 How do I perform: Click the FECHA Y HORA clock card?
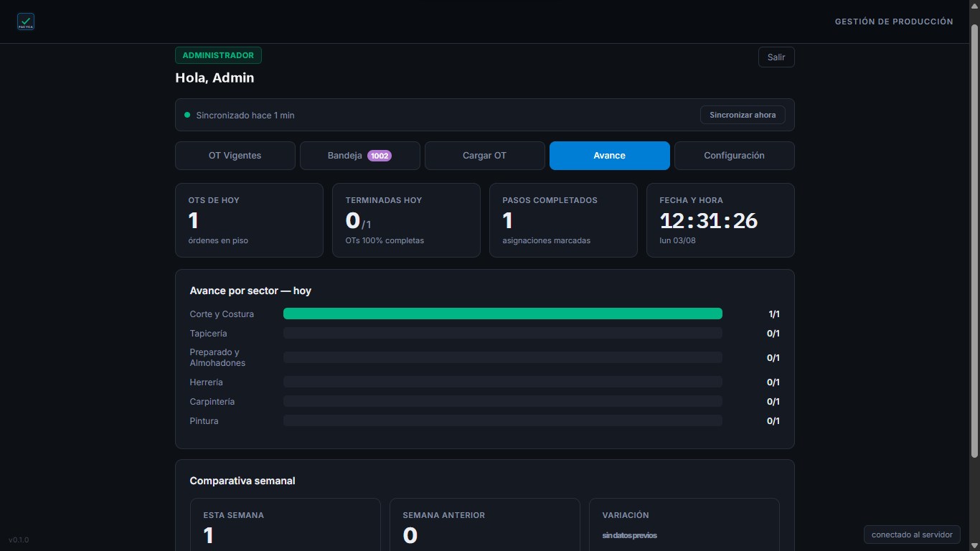720,220
